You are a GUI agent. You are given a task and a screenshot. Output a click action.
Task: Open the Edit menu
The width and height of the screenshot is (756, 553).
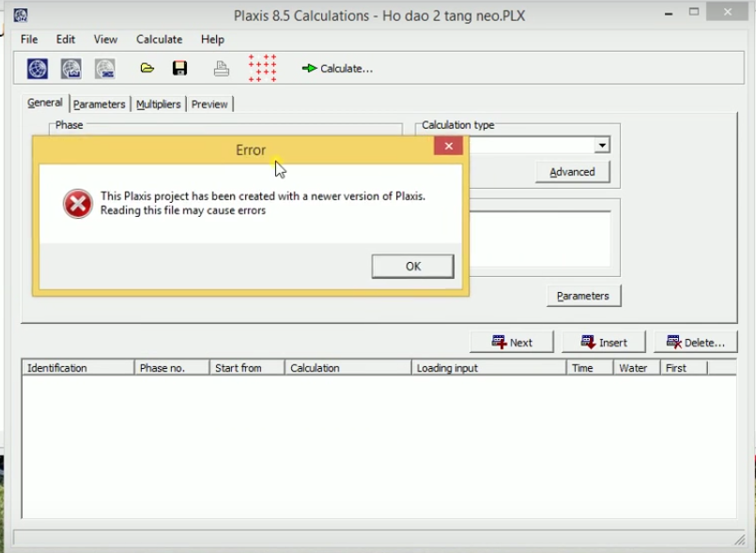(66, 39)
